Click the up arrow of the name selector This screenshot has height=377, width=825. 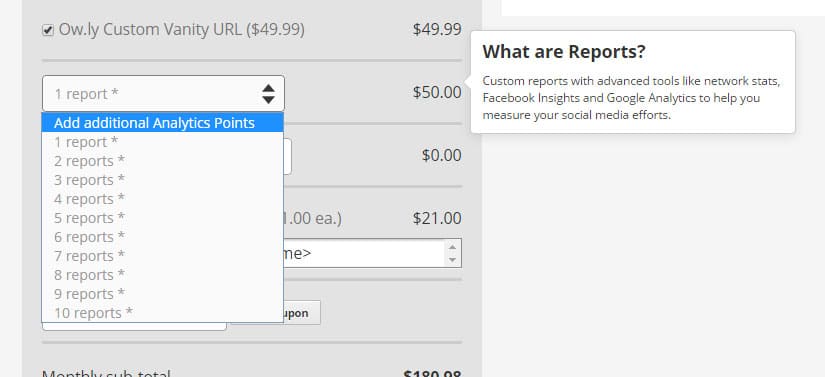pos(452,247)
